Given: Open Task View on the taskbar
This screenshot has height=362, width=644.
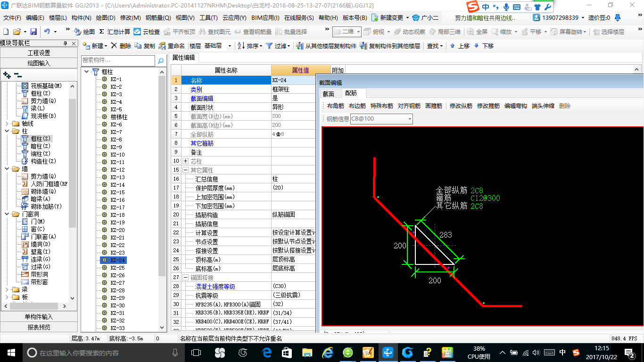Looking at the screenshot, I should point(196,352).
